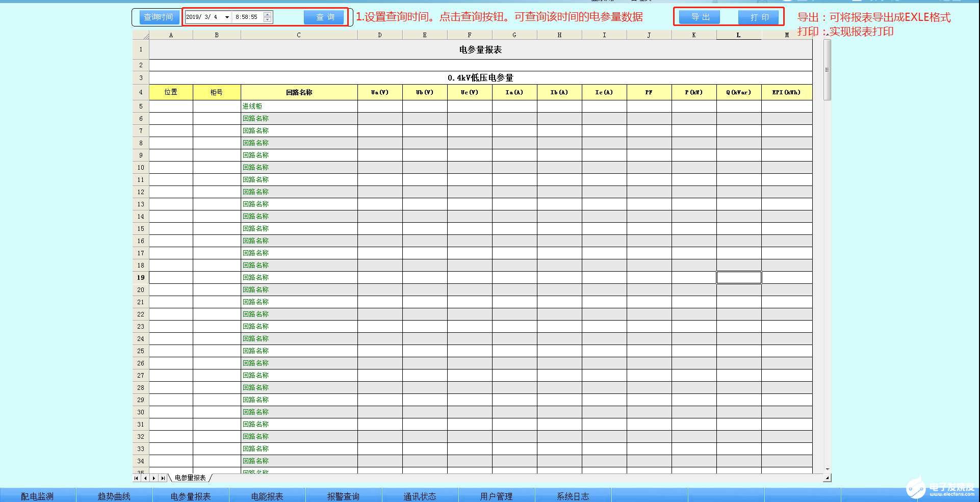Click the 电参量报表 title cell
Viewport: 980px width, 502px height.
pos(480,49)
